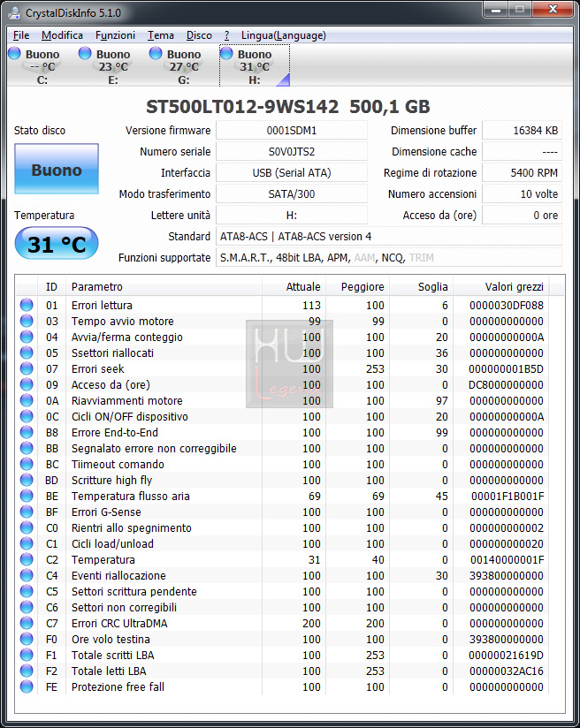Open the File menu
This screenshot has width=580, height=728.
click(21, 35)
